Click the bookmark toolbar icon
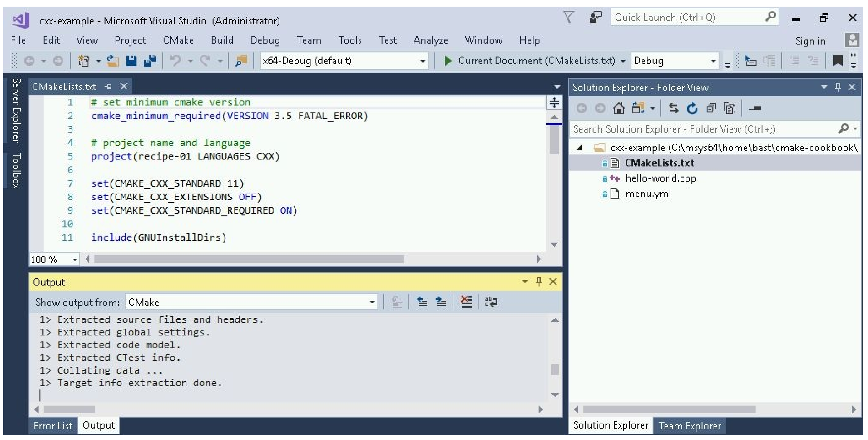 pos(837,61)
